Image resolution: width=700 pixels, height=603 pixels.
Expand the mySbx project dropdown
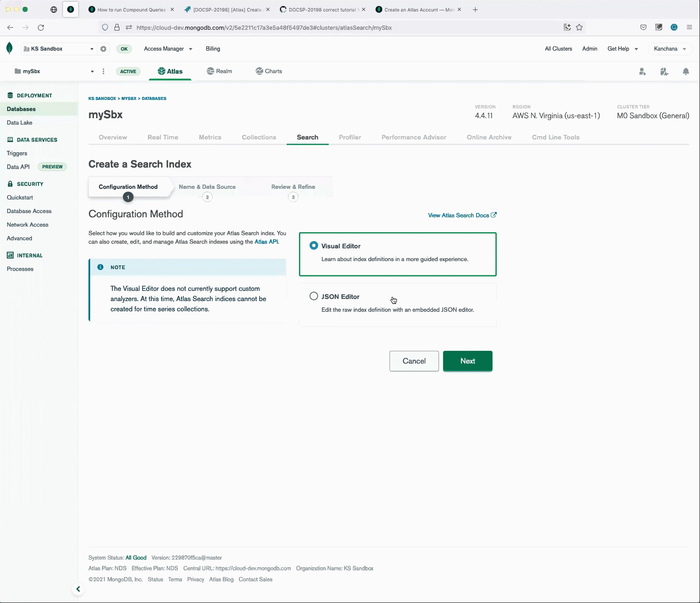tap(54, 71)
